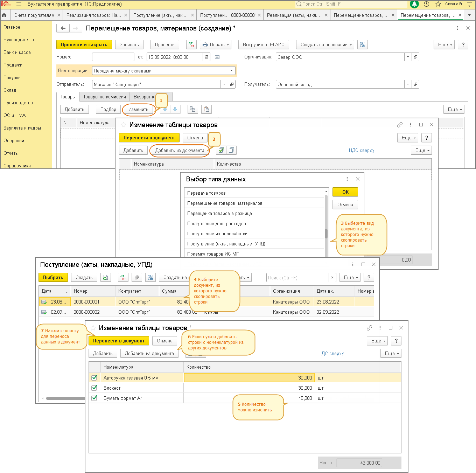Screen dimensions: 476x473
Task: Select receipt row number 0000-000002
Action: (x=206, y=312)
